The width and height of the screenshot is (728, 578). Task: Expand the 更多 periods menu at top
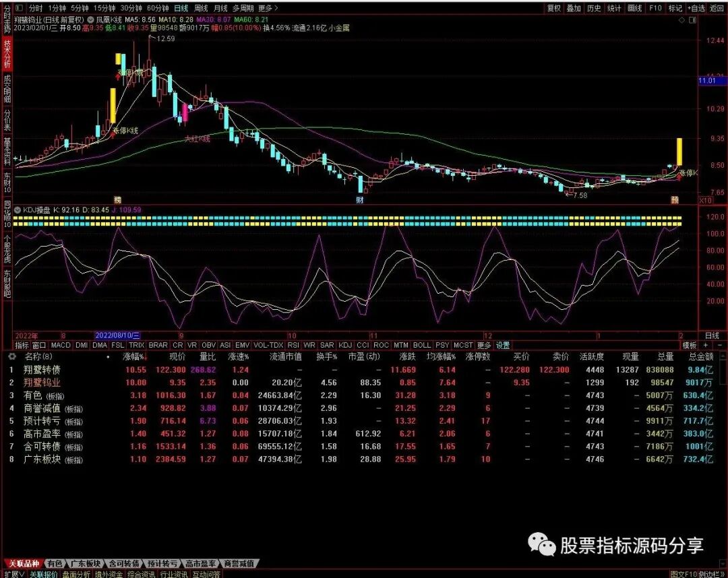pos(268,8)
